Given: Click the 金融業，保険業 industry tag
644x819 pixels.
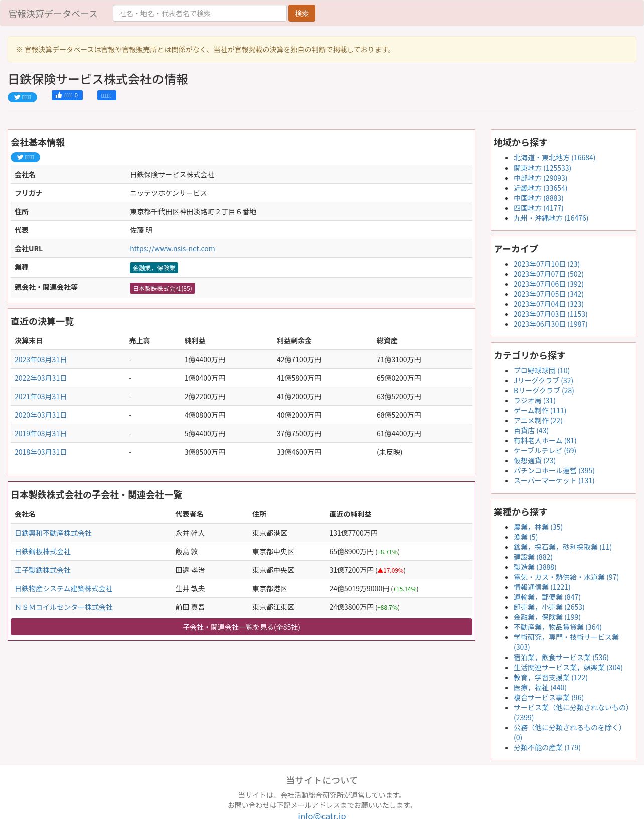Looking at the screenshot, I should [x=154, y=268].
